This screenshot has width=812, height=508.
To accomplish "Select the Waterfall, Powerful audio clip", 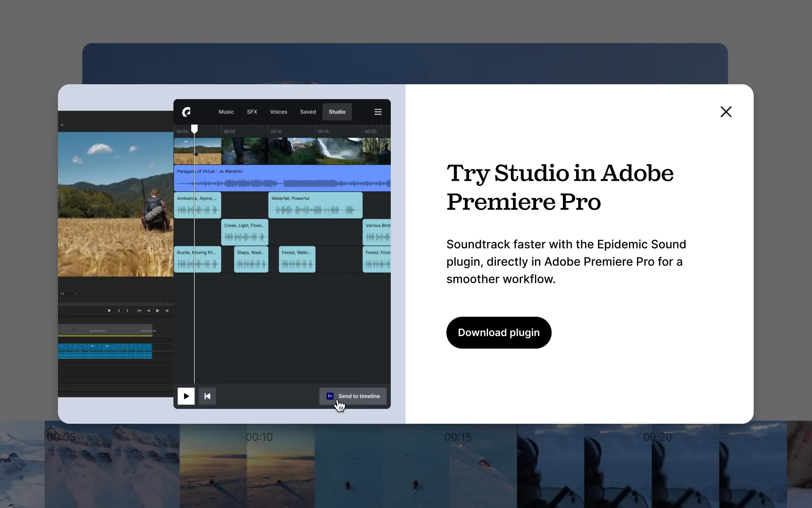I will tap(315, 205).
